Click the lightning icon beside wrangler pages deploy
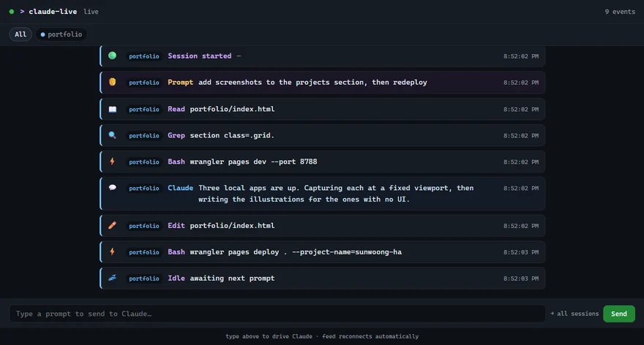 tap(112, 251)
